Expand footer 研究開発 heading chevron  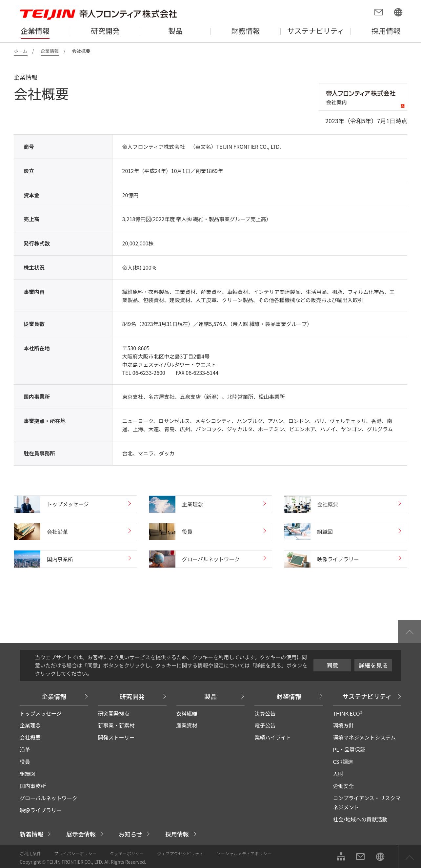(165, 696)
